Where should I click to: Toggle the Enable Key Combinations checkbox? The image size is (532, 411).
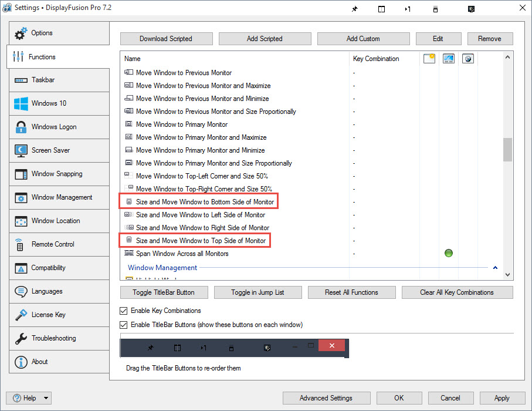pyautogui.click(x=124, y=311)
